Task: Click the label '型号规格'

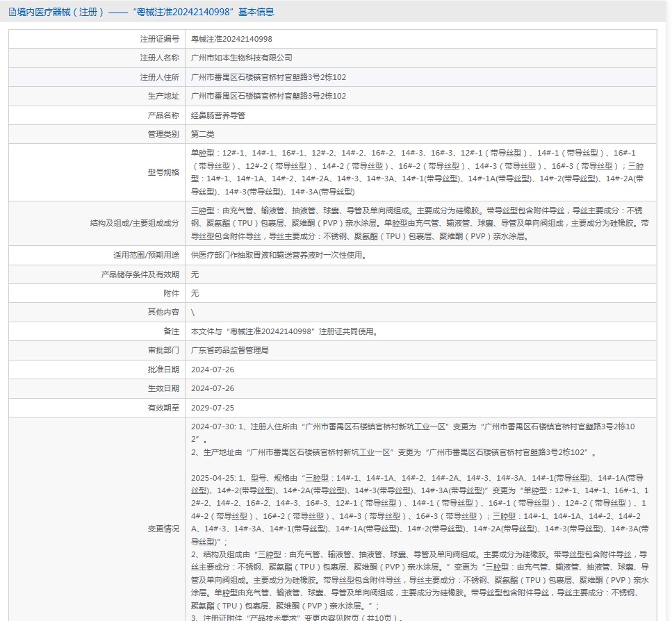Action: pos(163,172)
